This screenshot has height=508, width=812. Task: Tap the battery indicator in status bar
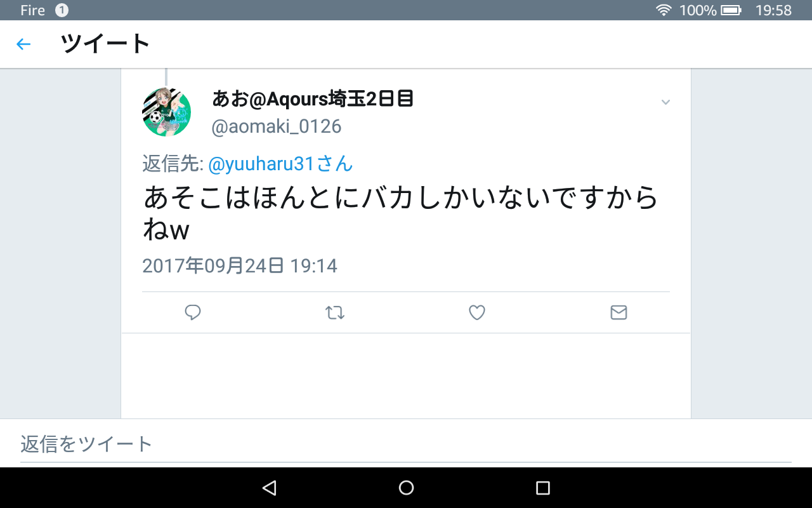(731, 10)
